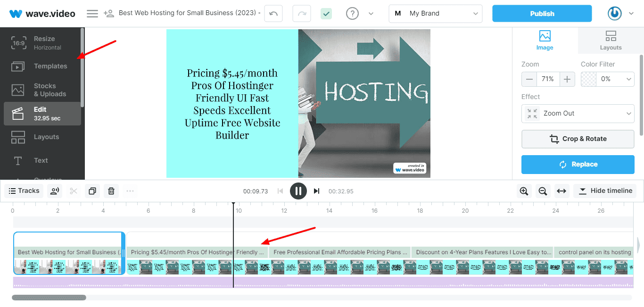Image resolution: width=644 pixels, height=307 pixels.
Task: Open the Templates sidebar item
Action: point(42,66)
